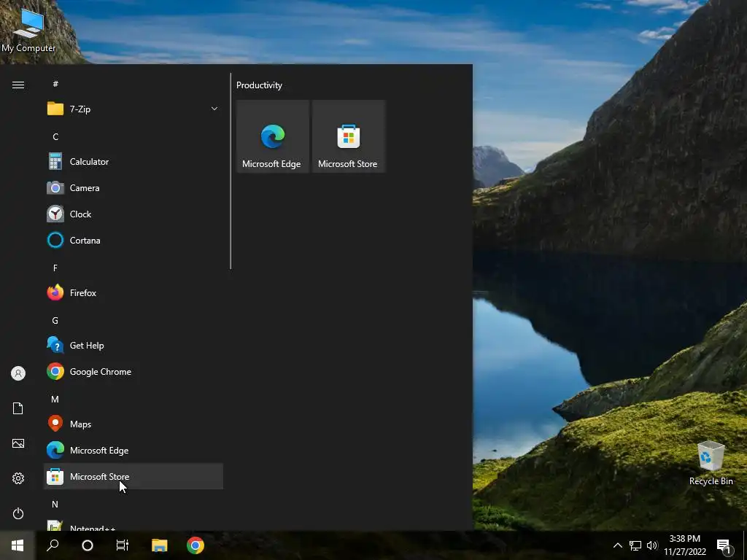Click the '#' letter header in app list
Viewport: 747px width, 560px height.
coord(55,84)
